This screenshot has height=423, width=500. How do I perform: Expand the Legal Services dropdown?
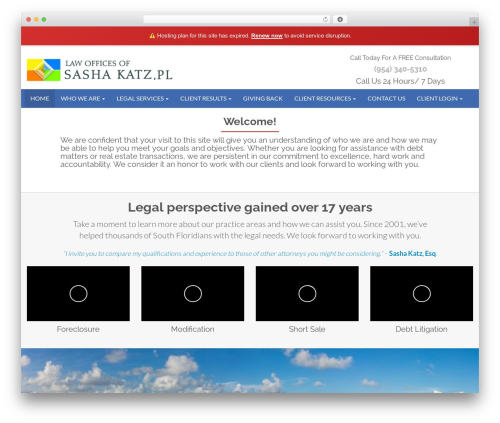(142, 99)
